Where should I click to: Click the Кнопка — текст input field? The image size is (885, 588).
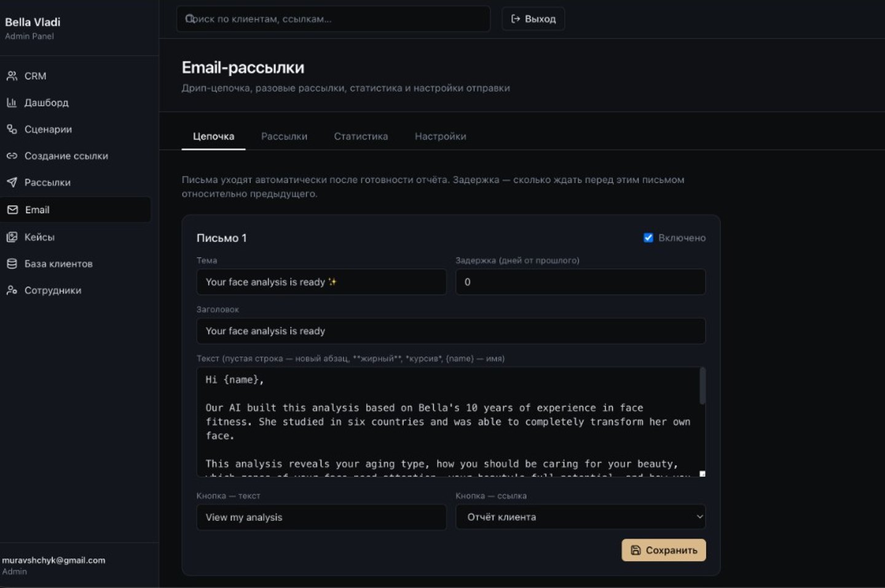[x=321, y=517]
